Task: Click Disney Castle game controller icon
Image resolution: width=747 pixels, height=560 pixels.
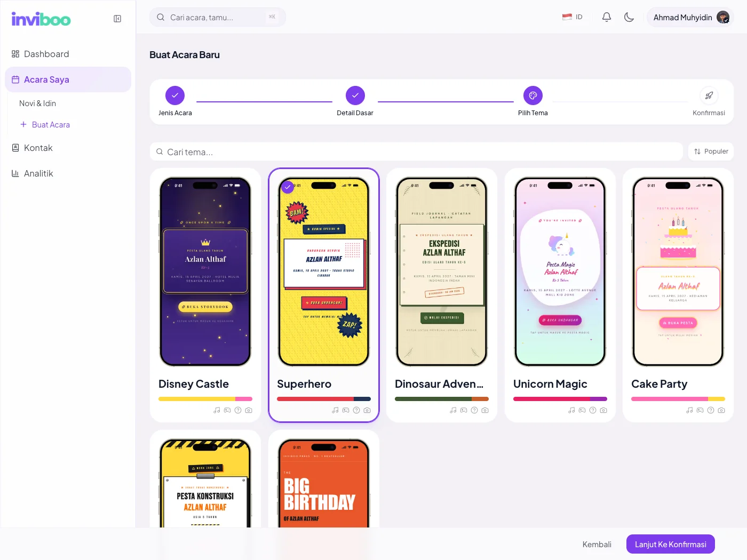Action: (x=227, y=410)
